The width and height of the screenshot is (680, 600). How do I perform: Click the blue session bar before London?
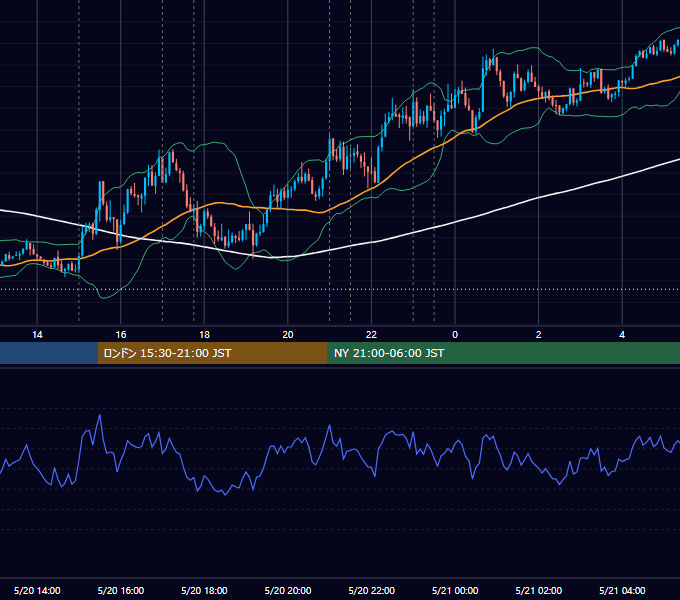(x=49, y=353)
